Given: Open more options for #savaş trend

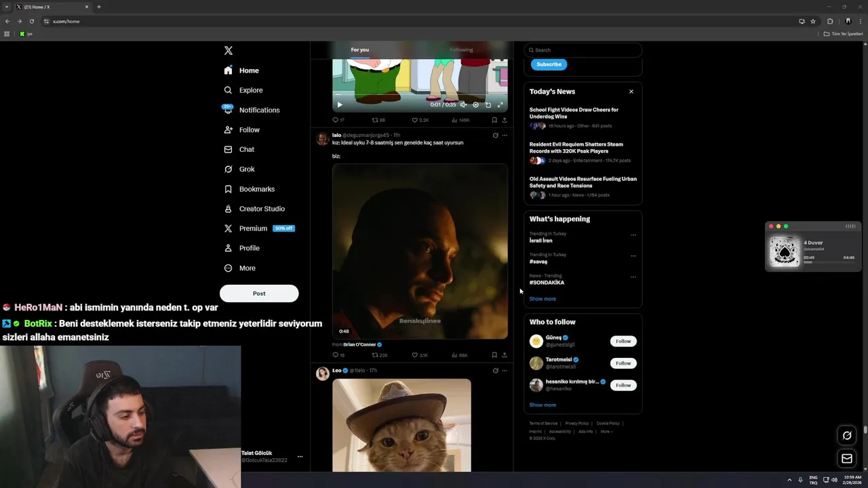Looking at the screenshot, I should [633, 256].
